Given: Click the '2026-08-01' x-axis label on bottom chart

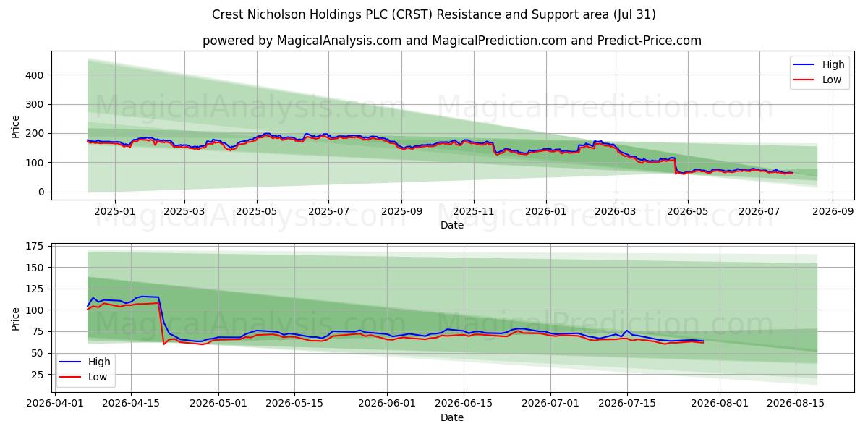Looking at the screenshot, I should (x=718, y=404).
